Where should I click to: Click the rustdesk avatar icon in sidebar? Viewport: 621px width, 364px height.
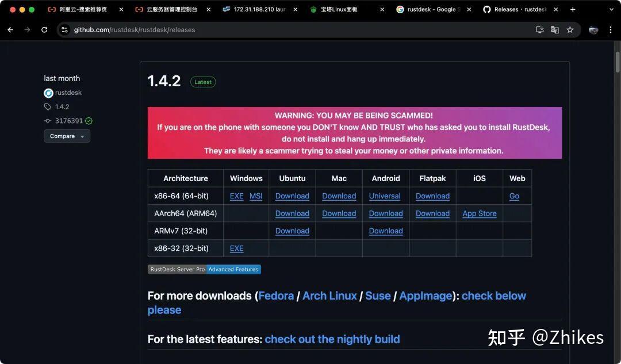click(x=48, y=93)
